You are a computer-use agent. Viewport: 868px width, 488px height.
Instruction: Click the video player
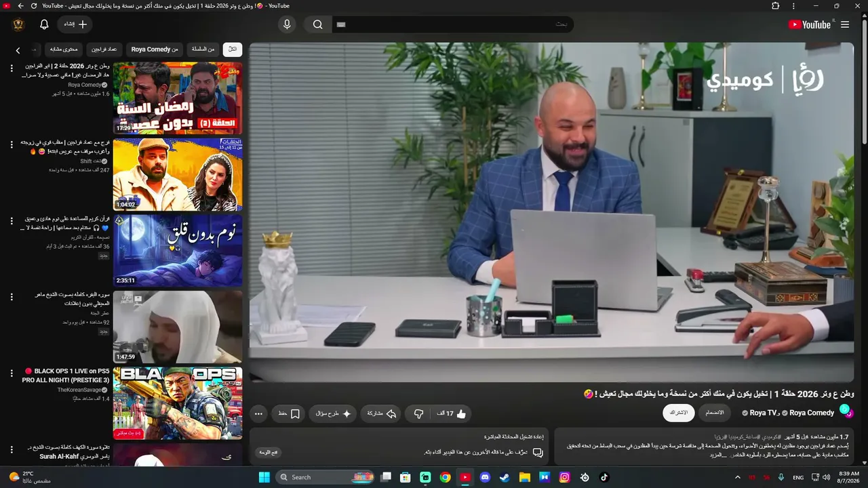click(x=551, y=212)
